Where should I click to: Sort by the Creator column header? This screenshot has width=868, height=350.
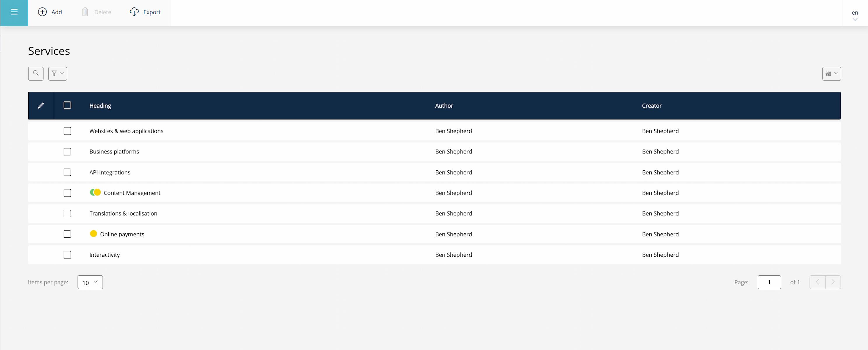point(652,106)
